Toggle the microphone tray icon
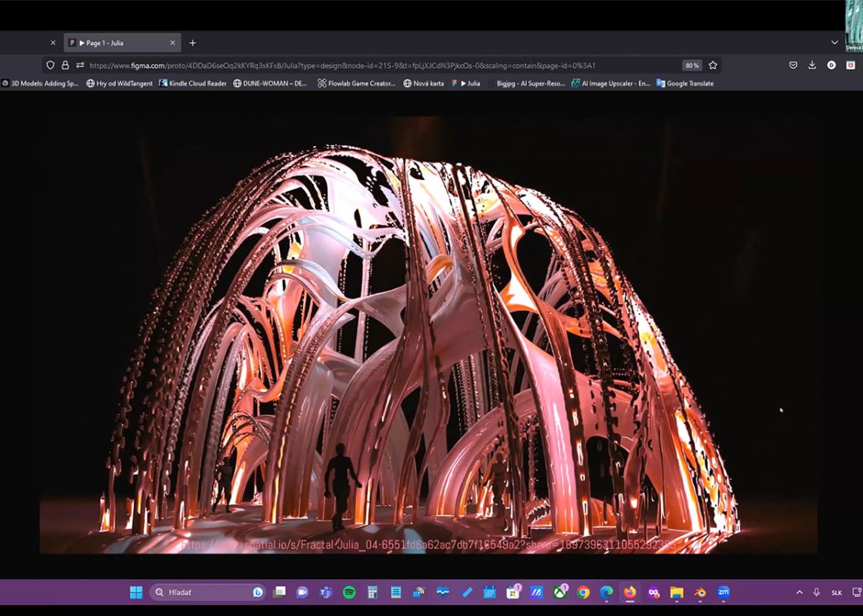The height and width of the screenshot is (616, 863). pos(817,592)
